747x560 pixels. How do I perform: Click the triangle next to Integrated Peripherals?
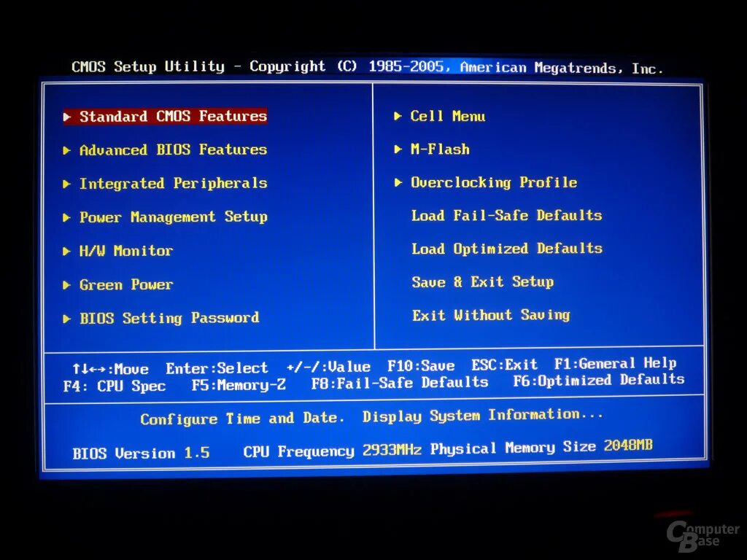pyautogui.click(x=67, y=184)
